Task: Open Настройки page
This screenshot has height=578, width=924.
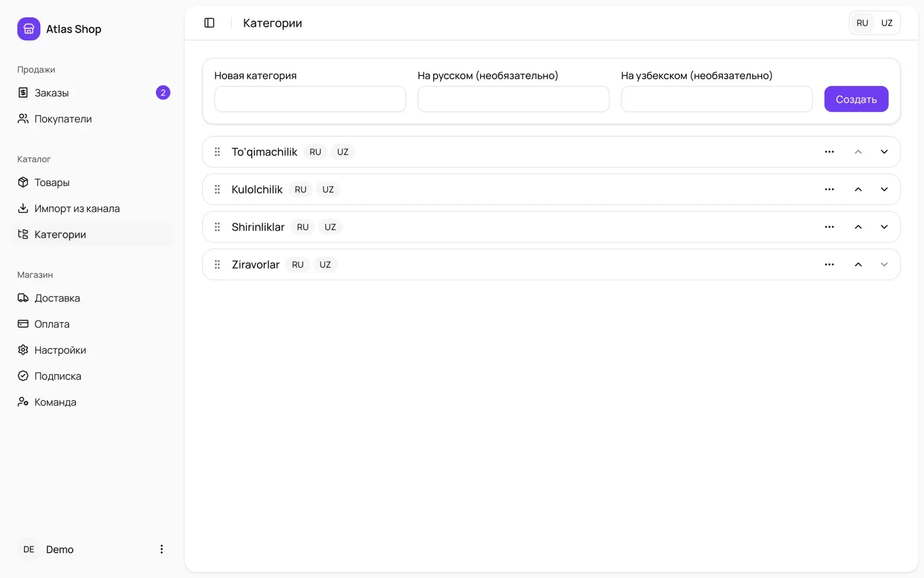Action: (x=92, y=350)
